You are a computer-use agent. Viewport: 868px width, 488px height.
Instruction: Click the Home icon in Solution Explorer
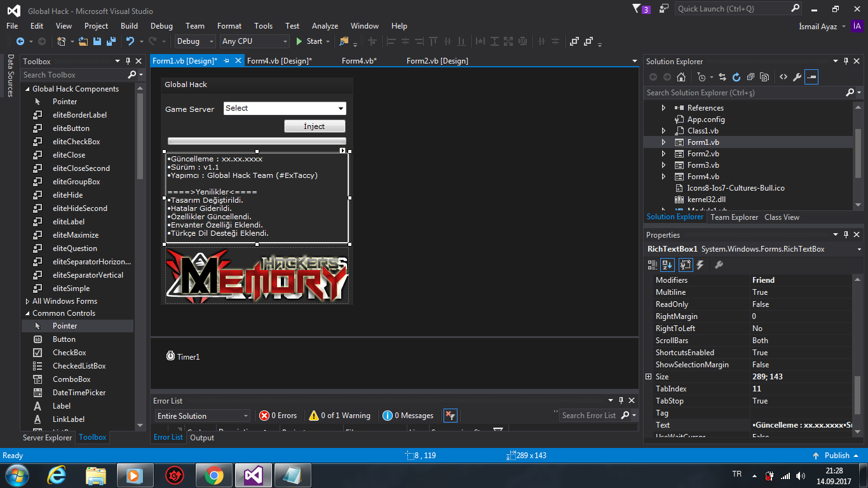[681, 77]
